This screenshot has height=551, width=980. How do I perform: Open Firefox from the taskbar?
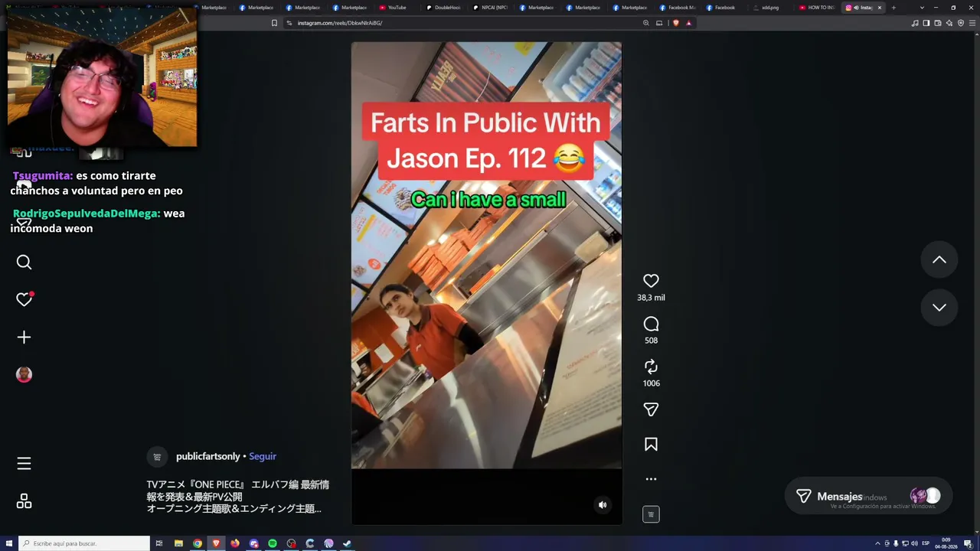click(x=235, y=543)
